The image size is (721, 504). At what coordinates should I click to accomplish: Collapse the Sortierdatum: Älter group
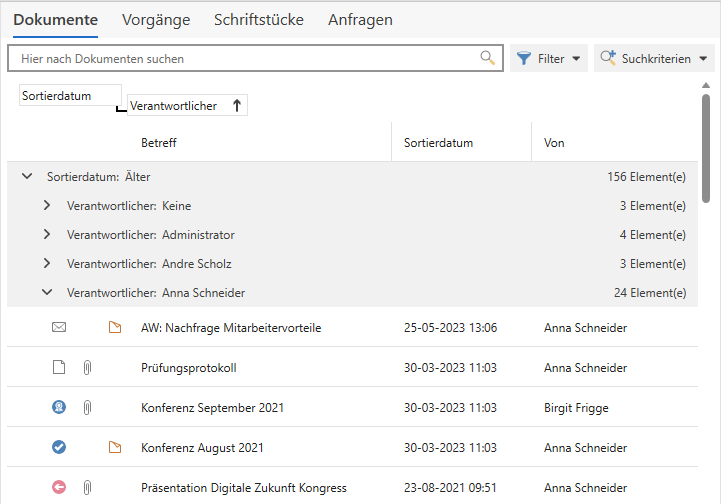pos(27,177)
